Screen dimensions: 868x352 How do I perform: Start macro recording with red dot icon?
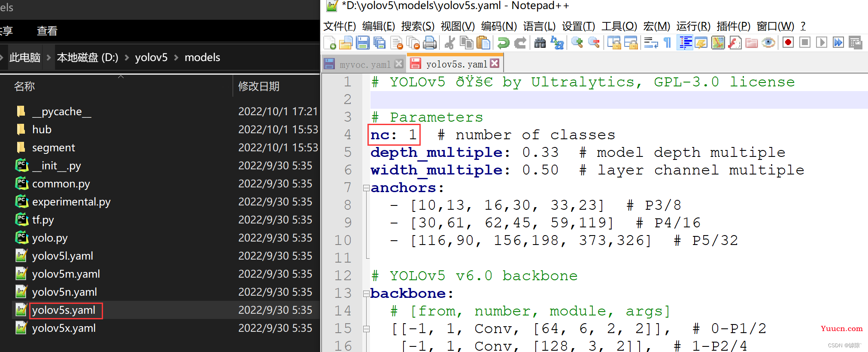coord(788,43)
